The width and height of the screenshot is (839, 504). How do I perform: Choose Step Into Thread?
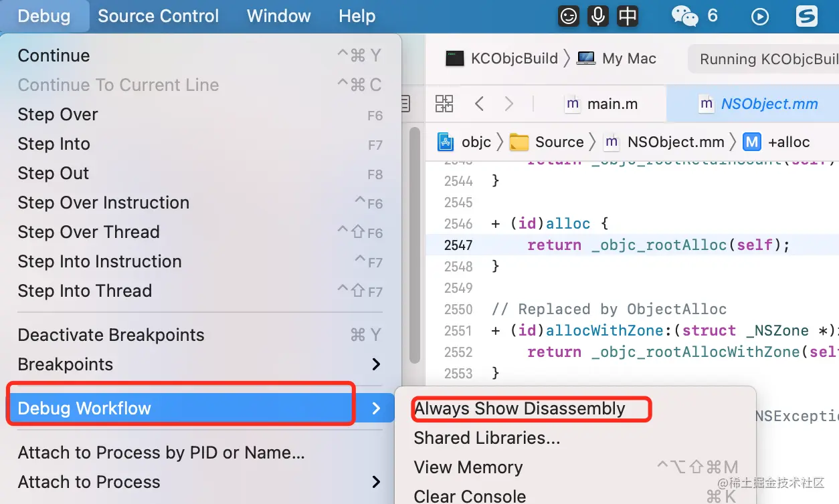(x=201, y=291)
